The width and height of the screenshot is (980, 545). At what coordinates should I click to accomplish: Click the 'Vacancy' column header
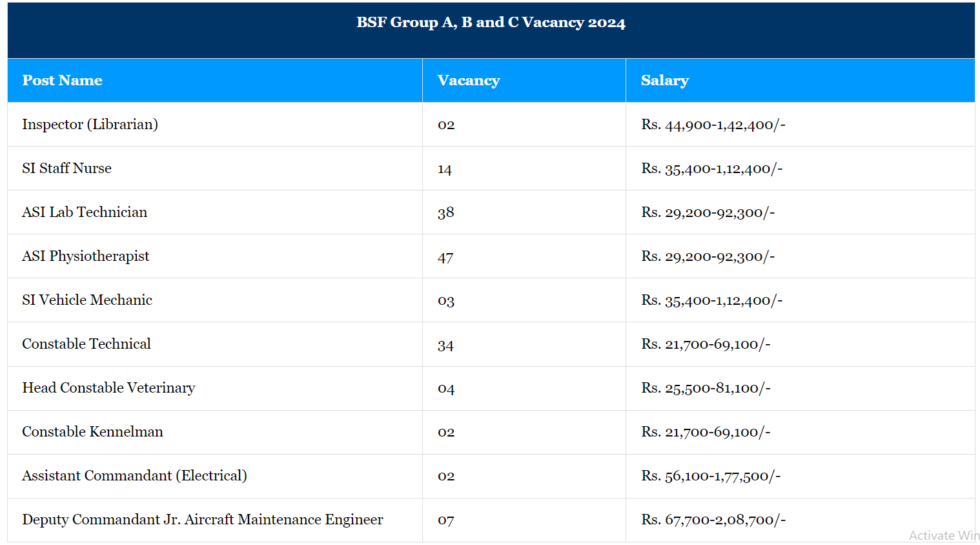[x=469, y=81]
